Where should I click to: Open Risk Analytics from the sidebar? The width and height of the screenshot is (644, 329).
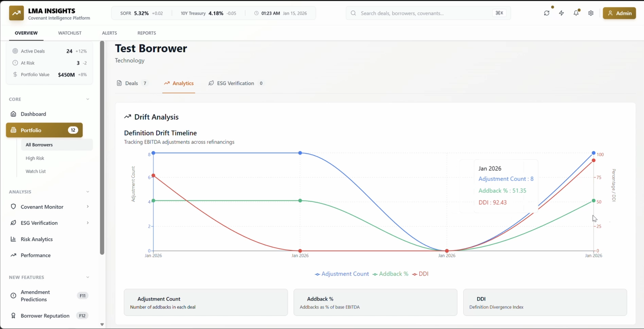(36, 239)
